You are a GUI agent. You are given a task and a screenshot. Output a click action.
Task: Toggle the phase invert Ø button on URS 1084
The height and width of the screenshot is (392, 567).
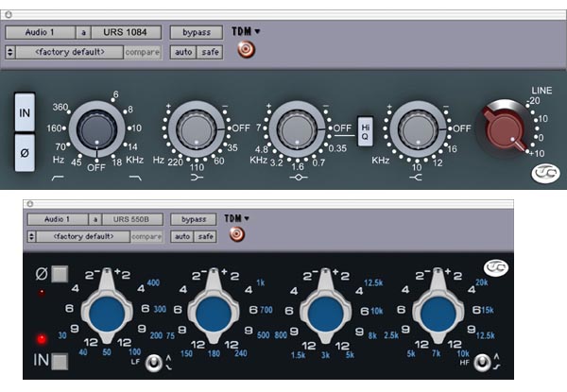(x=25, y=153)
